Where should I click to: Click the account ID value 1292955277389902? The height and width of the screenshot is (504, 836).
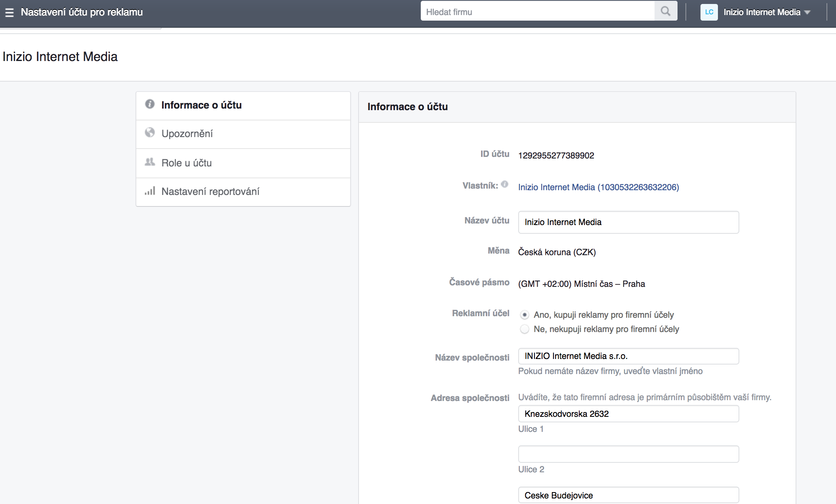(556, 156)
